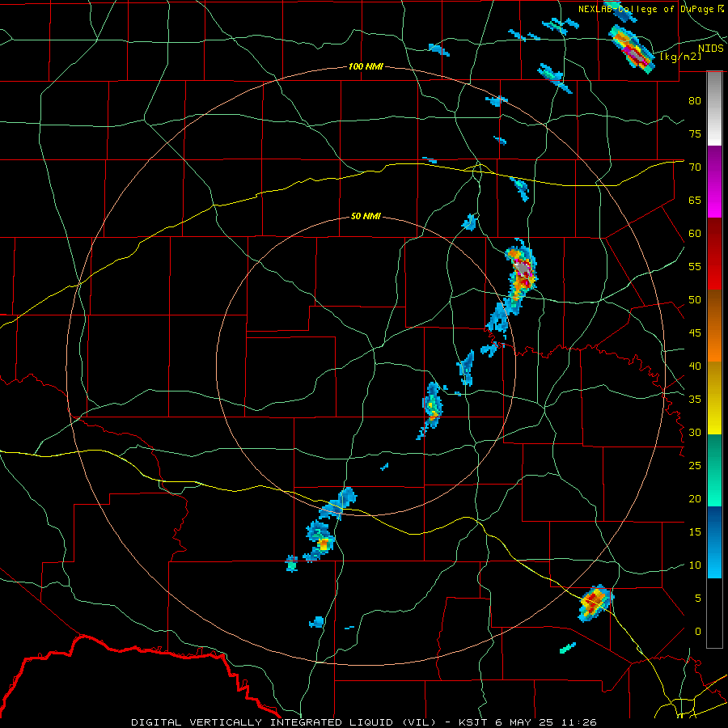The width and height of the screenshot is (728, 728).
Task: Pick the blue band of the VIL legend
Action: 714,542
